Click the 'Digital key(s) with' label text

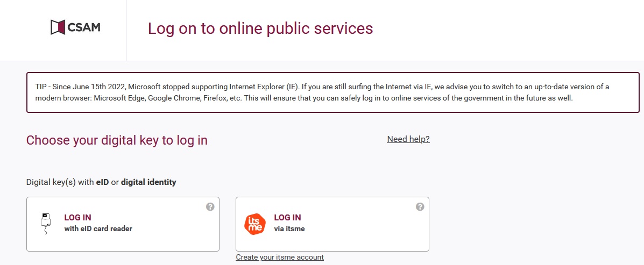click(x=60, y=182)
